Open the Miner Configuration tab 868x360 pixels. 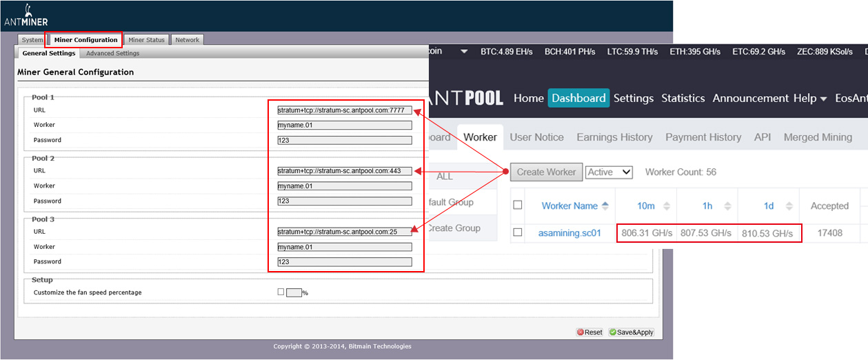point(85,40)
